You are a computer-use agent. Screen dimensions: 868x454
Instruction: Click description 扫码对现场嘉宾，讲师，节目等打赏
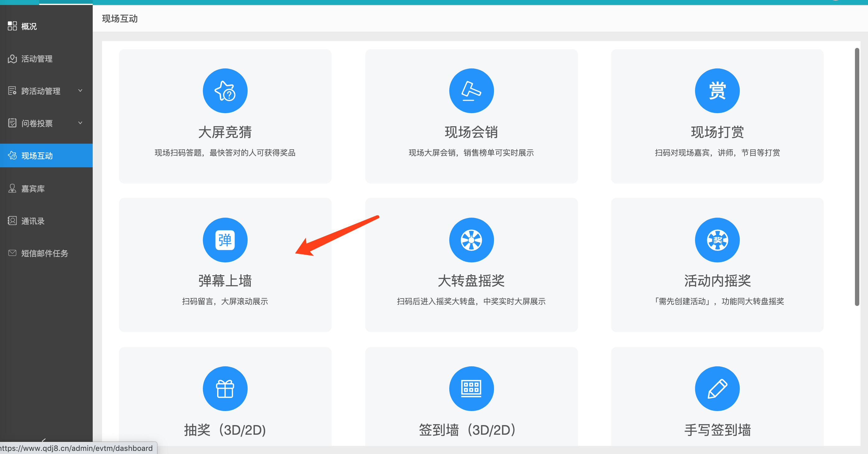pyautogui.click(x=717, y=153)
